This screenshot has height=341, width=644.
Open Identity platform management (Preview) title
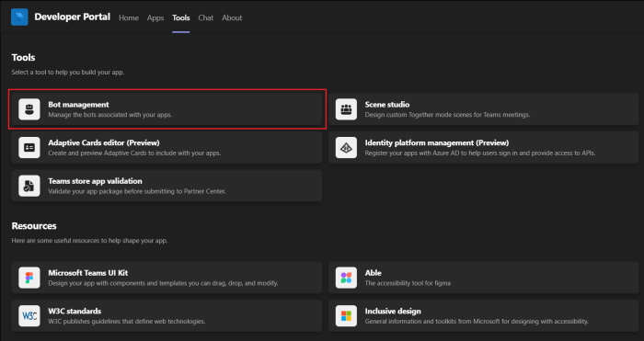click(x=437, y=142)
